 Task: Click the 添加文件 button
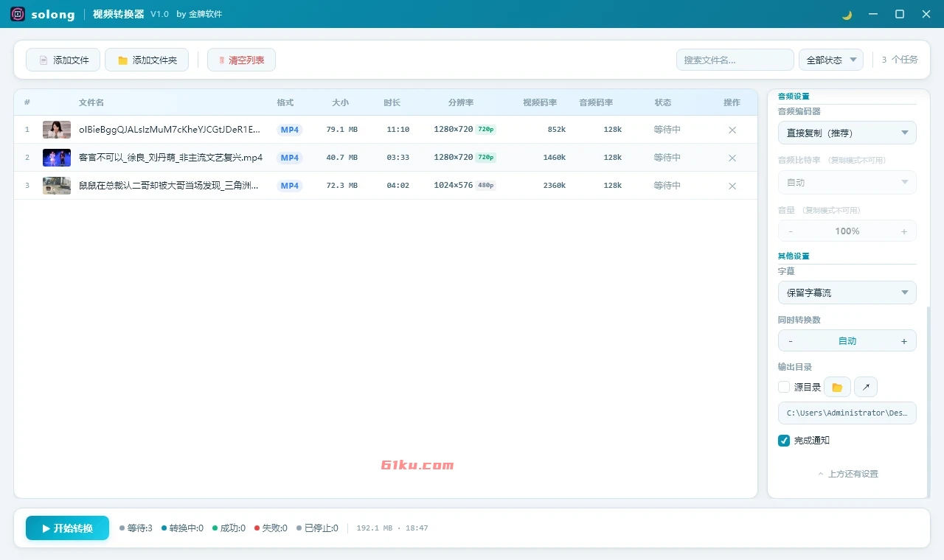coord(63,60)
